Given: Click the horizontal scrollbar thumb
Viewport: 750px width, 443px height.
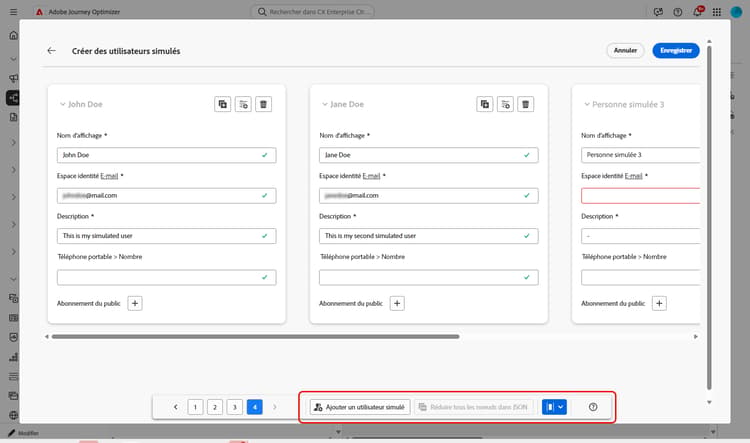Looking at the screenshot, I should point(255,337).
